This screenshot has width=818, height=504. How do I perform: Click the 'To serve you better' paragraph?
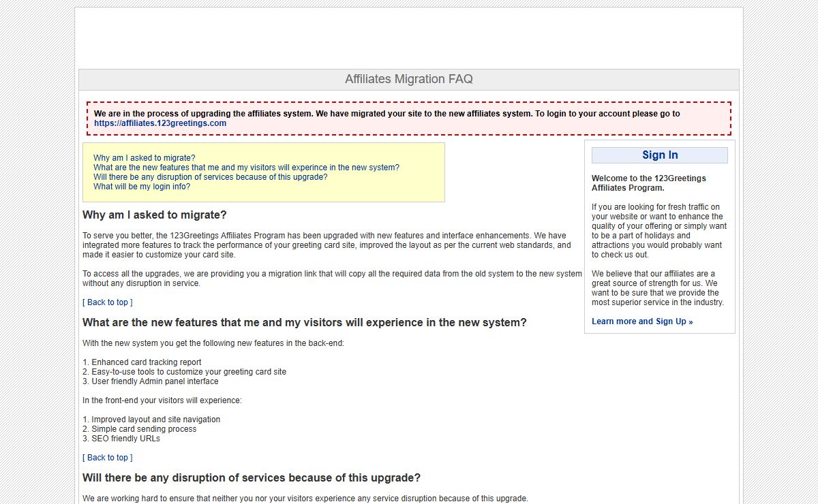(x=327, y=245)
